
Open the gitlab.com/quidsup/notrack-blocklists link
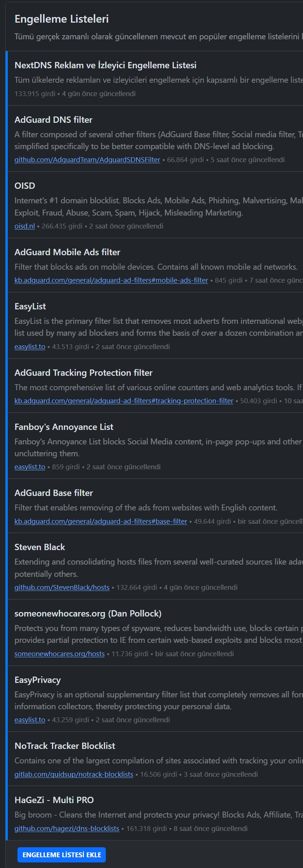pyautogui.click(x=74, y=774)
